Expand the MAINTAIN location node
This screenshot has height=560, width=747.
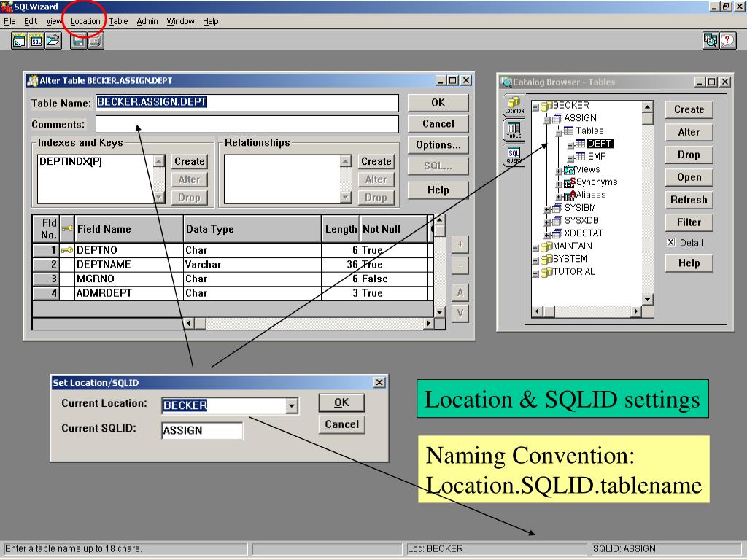tap(535, 248)
